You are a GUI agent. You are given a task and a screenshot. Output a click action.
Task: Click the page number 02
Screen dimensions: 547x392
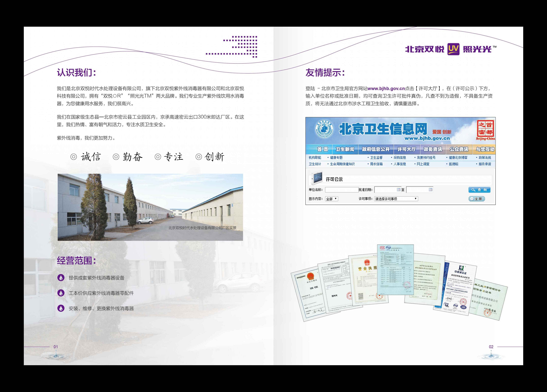click(491, 347)
